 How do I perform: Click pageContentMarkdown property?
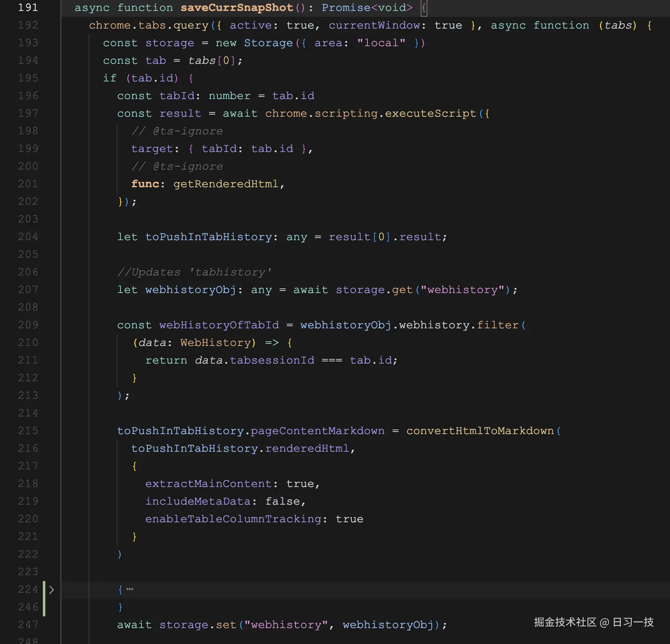click(x=318, y=431)
